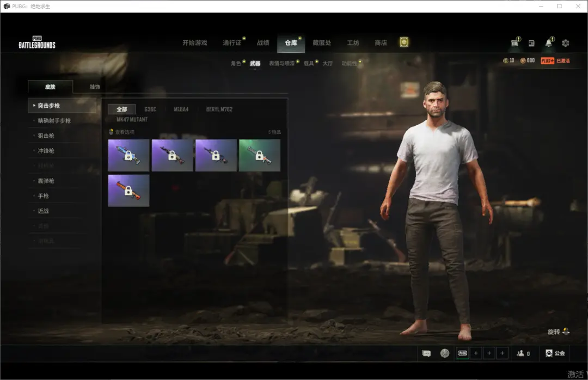Filter skins by 全部
The height and width of the screenshot is (380, 588).
pos(122,109)
